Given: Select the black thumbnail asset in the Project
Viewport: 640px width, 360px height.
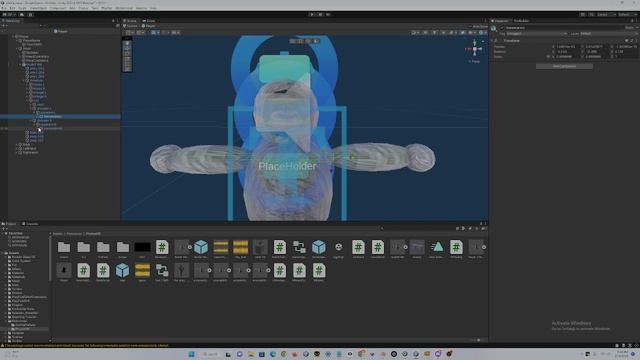Looking at the screenshot, I should pos(142,247).
